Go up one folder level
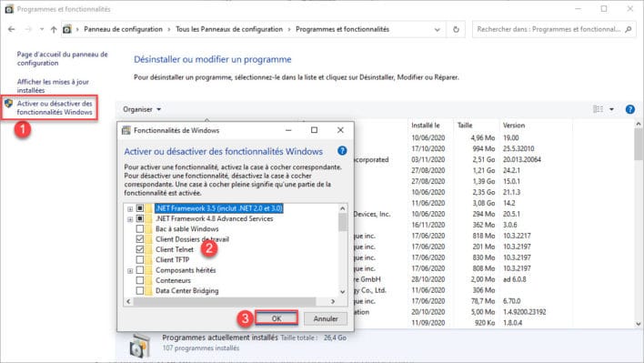644x363 pixels. (54, 29)
